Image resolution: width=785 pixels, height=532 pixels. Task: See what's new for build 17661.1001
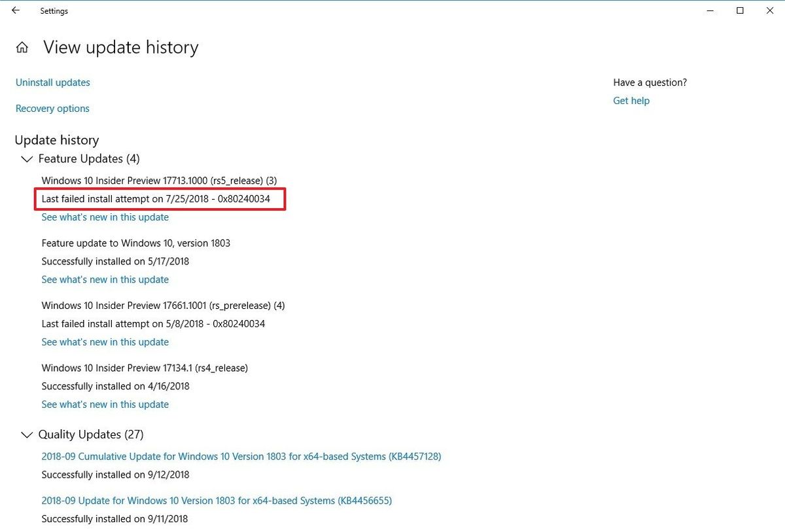105,342
